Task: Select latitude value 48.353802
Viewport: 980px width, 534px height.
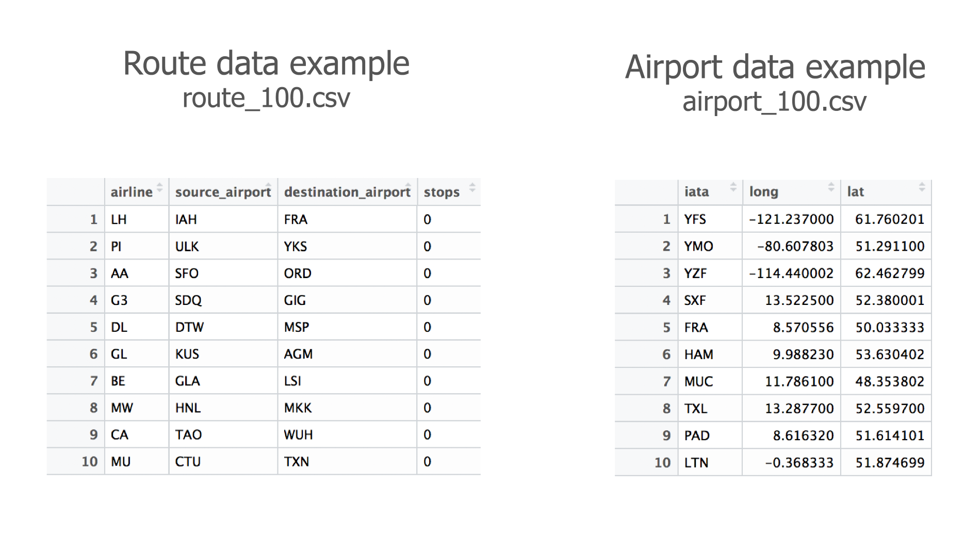Action: pos(889,382)
